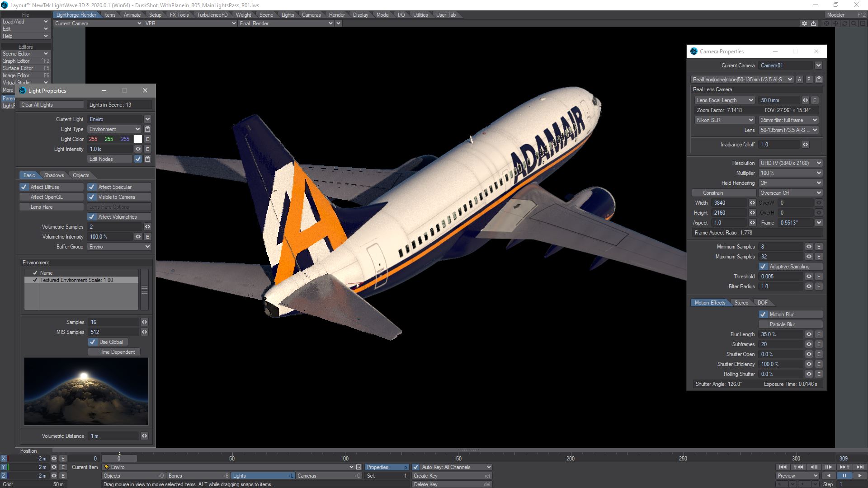Open the Resolution UHDTV dropdown
Screen dimensions: 868x488
pos(790,163)
